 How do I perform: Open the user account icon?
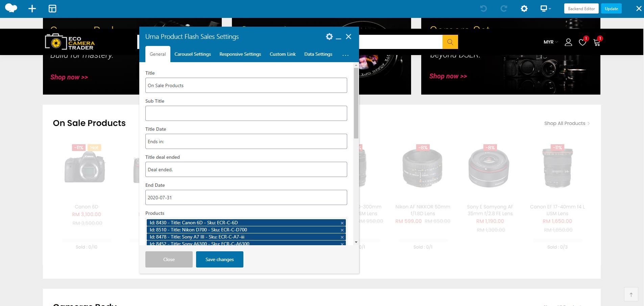pyautogui.click(x=568, y=42)
